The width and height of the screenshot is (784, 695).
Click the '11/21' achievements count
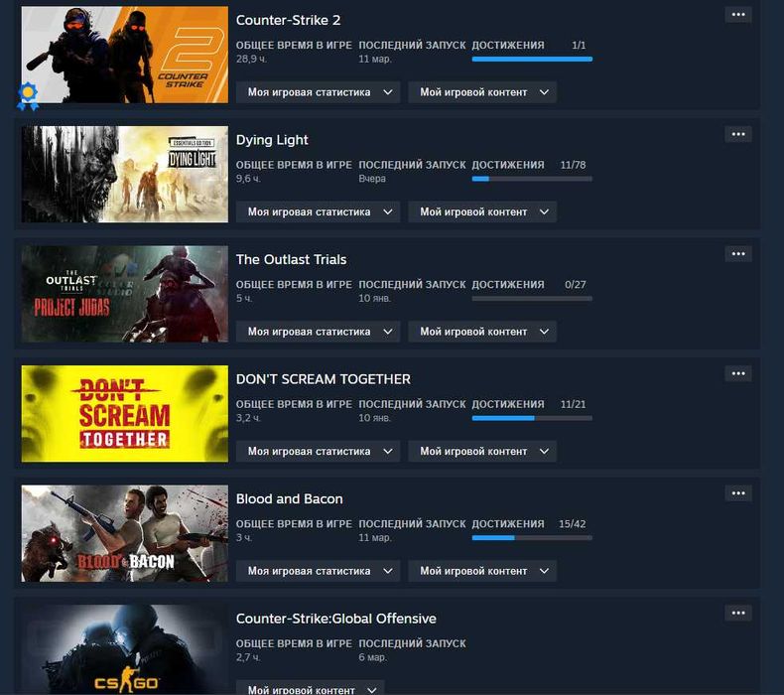coord(573,404)
